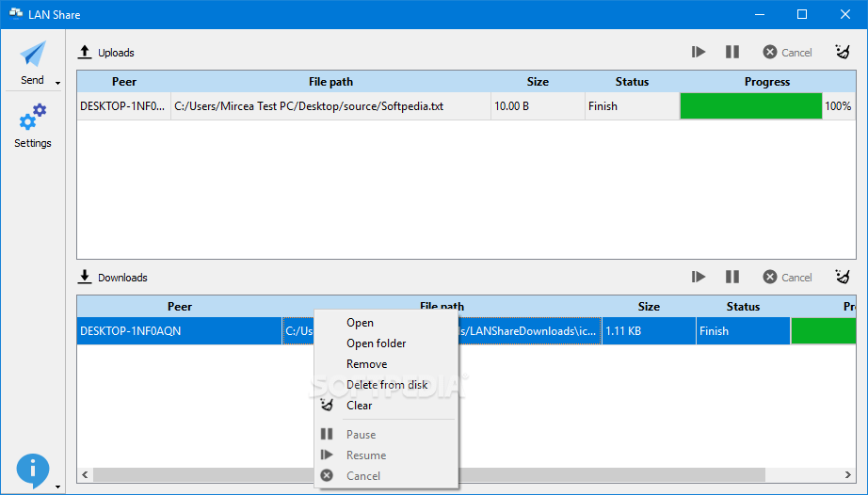The width and height of the screenshot is (868, 495).
Task: Click the uploads 100% progress bar
Action: pyautogui.click(x=751, y=106)
